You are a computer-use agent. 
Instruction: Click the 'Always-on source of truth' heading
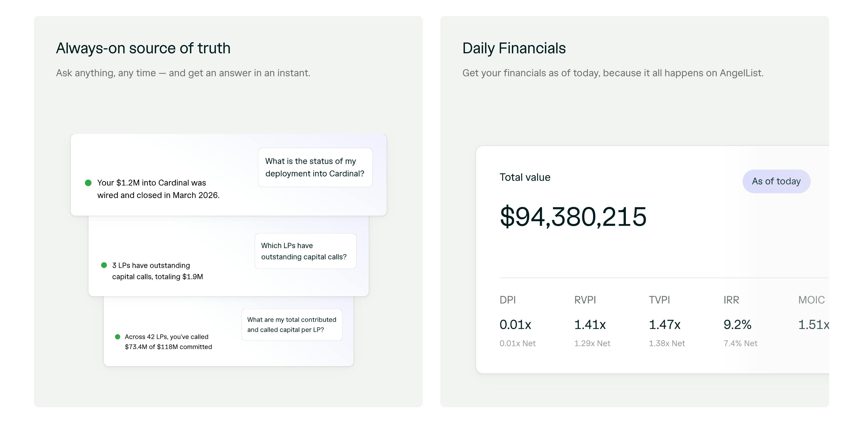tap(143, 48)
